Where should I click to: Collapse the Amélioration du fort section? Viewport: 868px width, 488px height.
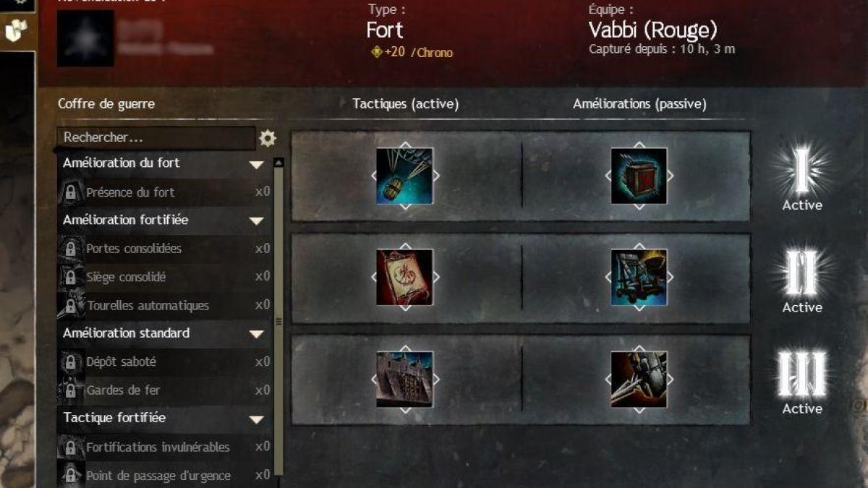256,165
